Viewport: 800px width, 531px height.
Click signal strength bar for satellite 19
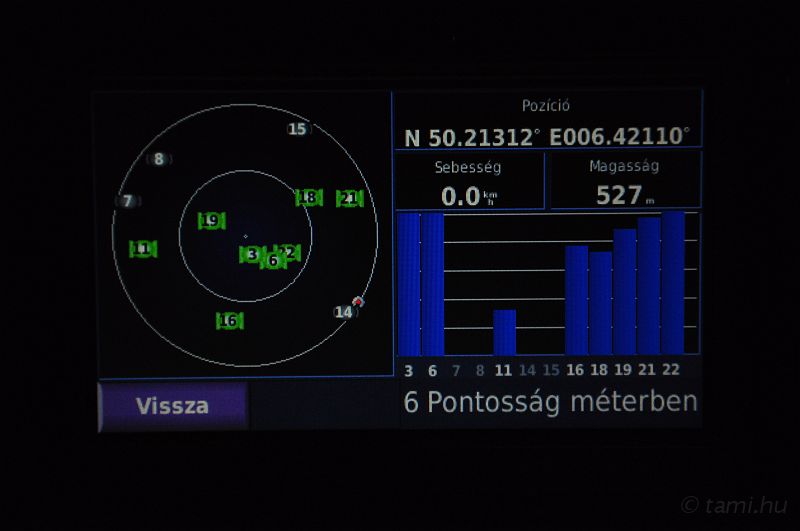tap(624, 292)
